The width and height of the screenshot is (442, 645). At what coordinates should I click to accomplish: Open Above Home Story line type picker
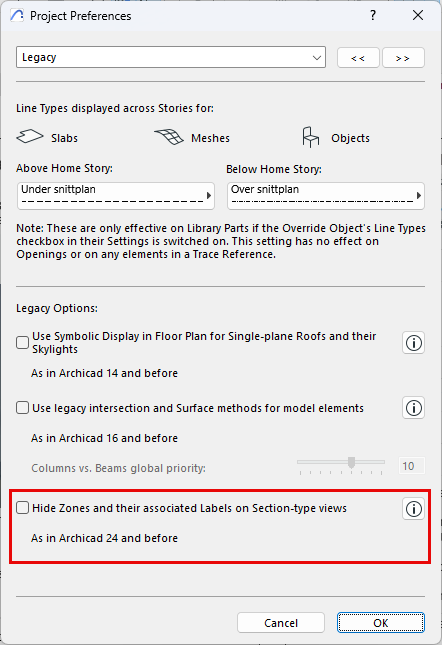click(x=116, y=196)
